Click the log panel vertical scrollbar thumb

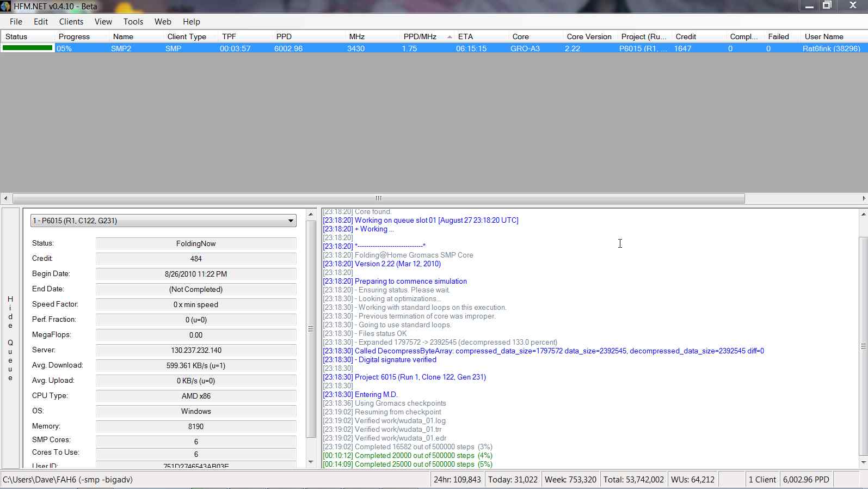tap(863, 346)
